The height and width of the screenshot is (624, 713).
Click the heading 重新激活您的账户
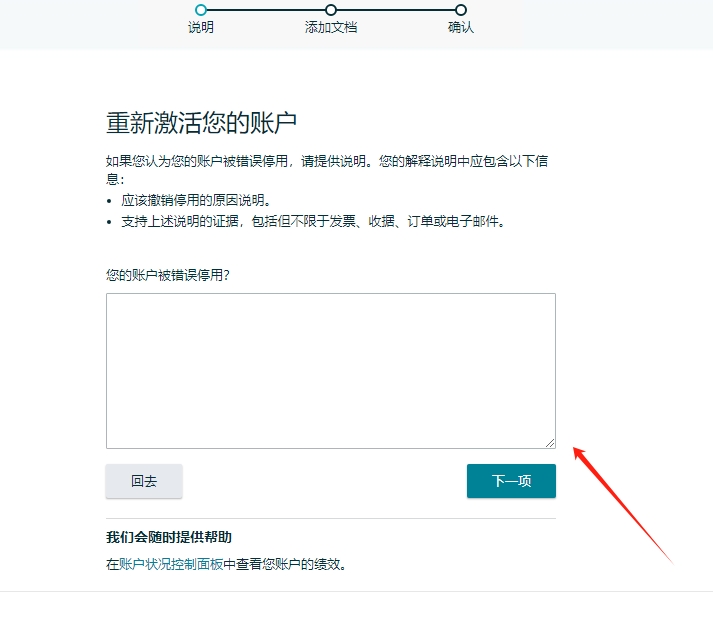(201, 123)
